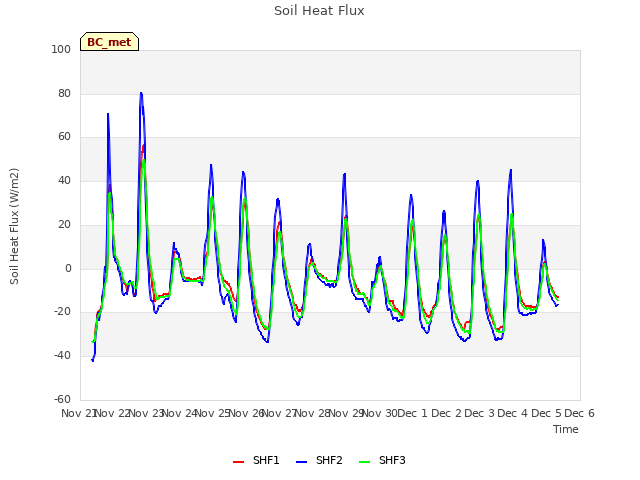The width and height of the screenshot is (640, 480).
Task: Click the SHF2 legend label
Action: [x=329, y=460]
